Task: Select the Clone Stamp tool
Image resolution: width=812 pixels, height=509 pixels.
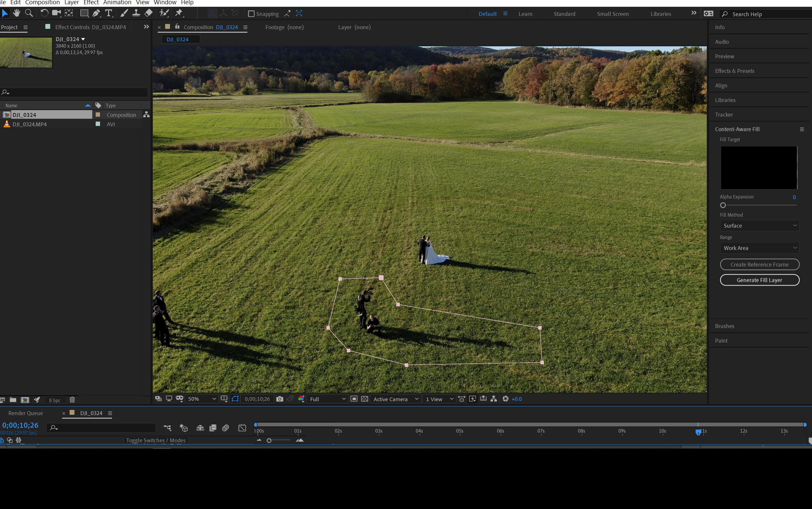Action: [136, 13]
